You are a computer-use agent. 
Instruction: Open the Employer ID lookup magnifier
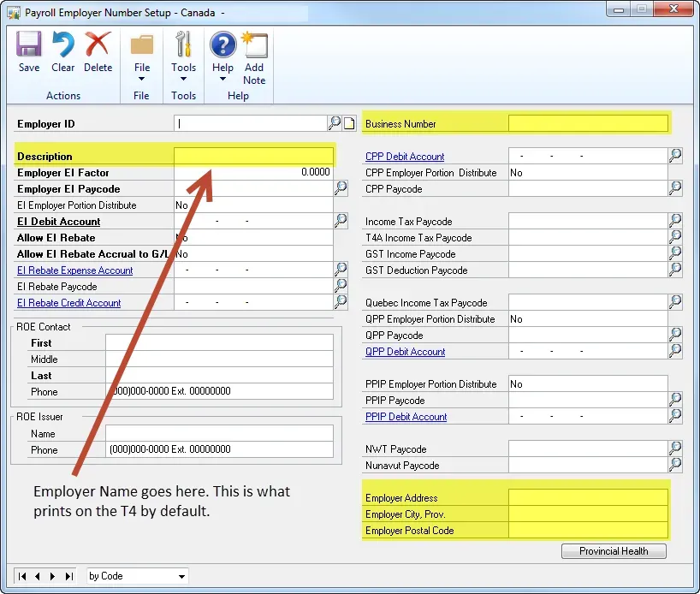coord(335,123)
